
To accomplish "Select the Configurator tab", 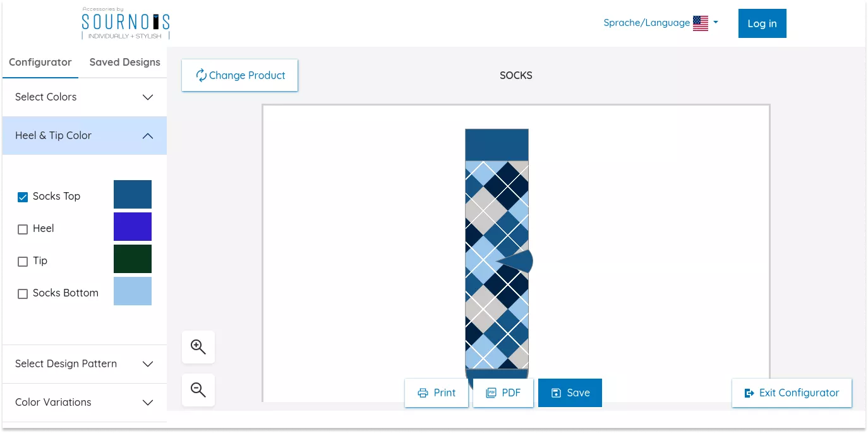I will pos(40,62).
